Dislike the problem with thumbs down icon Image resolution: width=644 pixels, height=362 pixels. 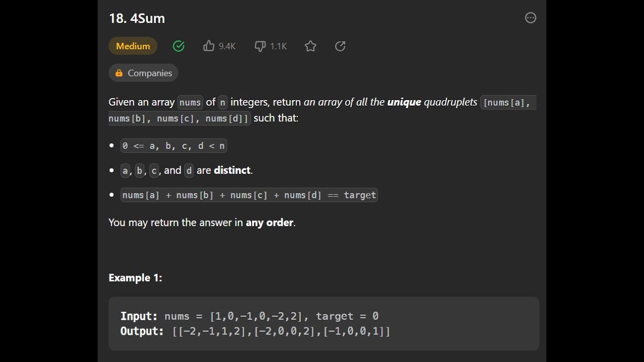[x=260, y=46]
